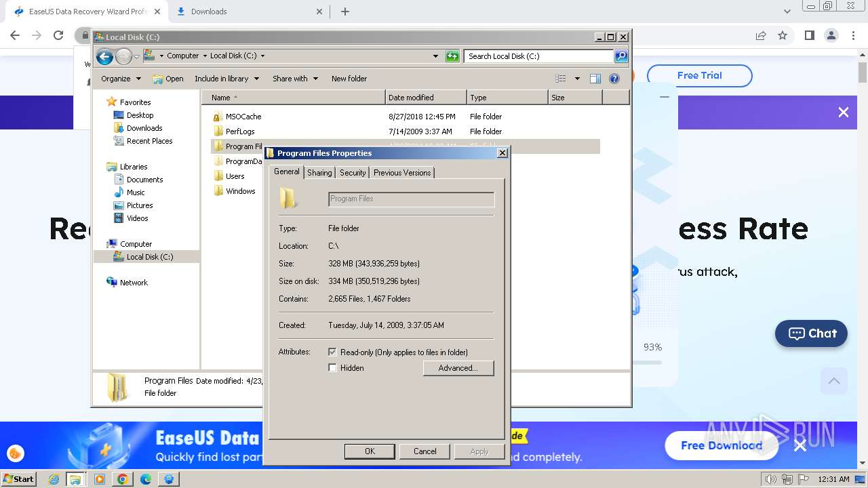Open the Windows Start menu
Screen dimensions: 868x488
(19, 479)
